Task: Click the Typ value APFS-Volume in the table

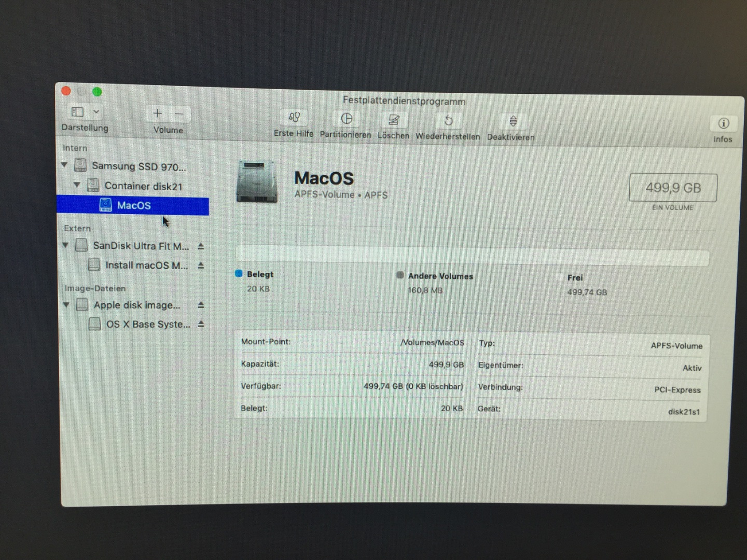Action: point(676,346)
